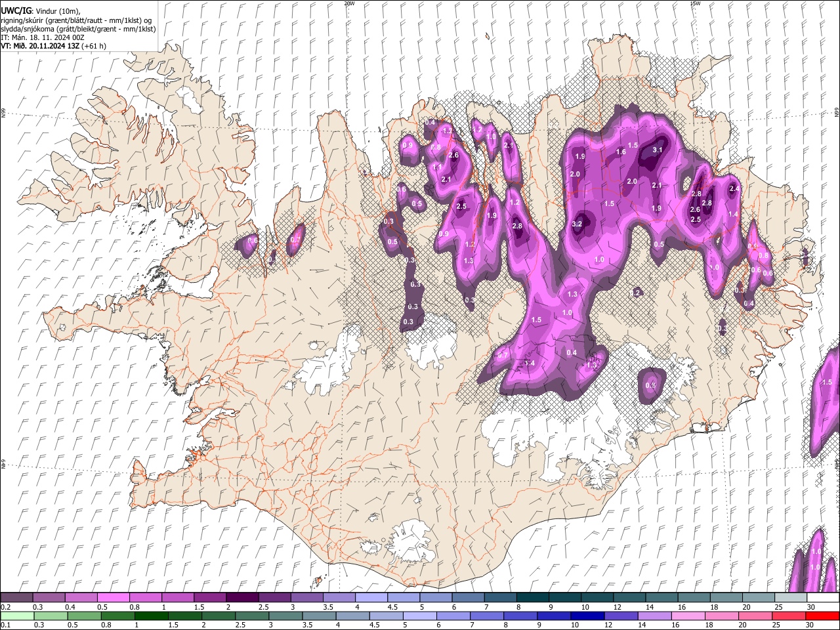840x630 pixels.
Task: Click the 0.1 label in the bottom legend scale
Action: [x=5, y=625]
